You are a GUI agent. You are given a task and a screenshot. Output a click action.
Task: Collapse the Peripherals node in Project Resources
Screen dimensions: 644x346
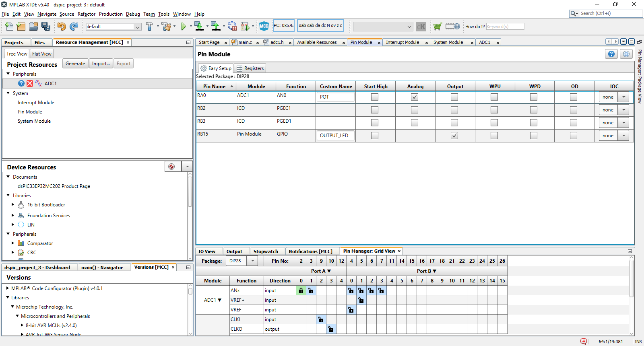[x=8, y=74]
